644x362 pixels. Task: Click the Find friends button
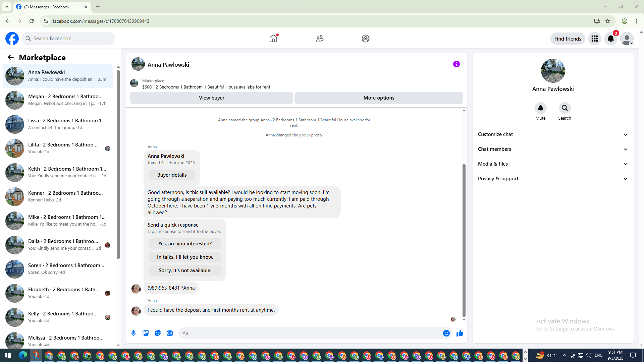click(568, 39)
